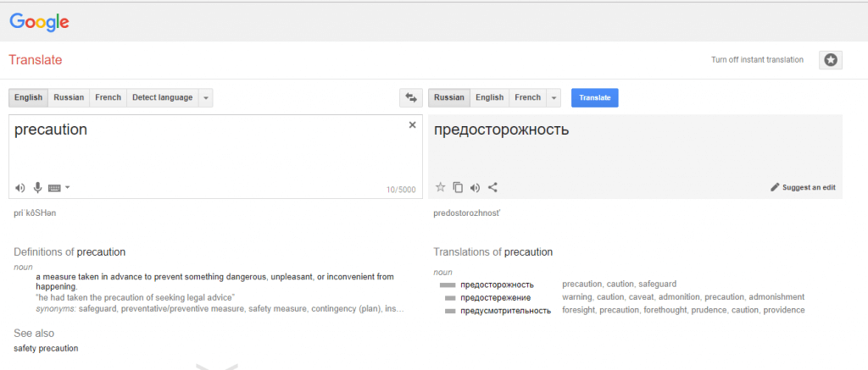The height and width of the screenshot is (370, 868).
Task: Listen to the Russian translation audio
Action: pos(475,187)
